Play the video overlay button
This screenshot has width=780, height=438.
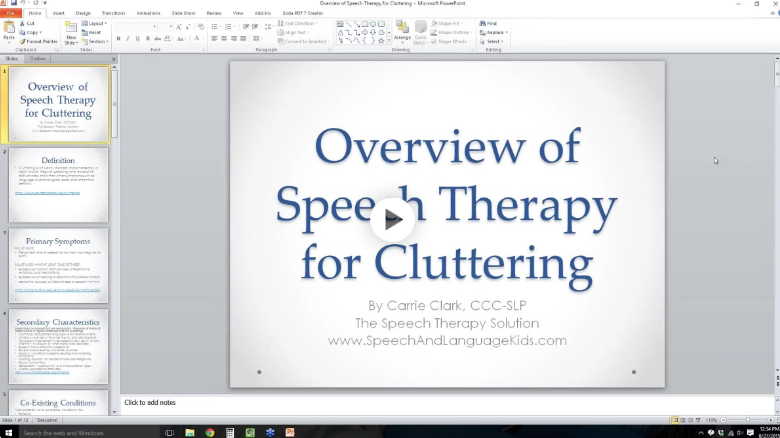pos(392,219)
